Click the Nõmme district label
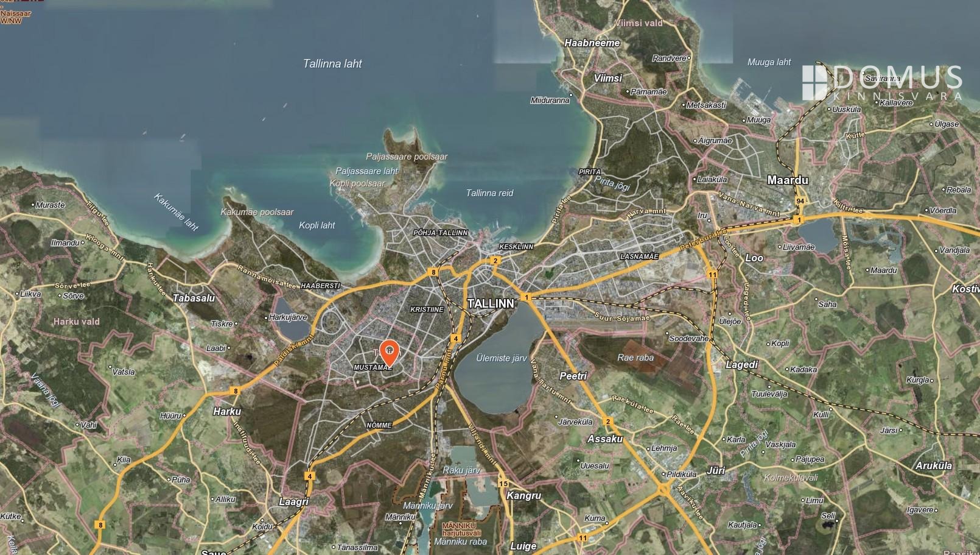 click(x=379, y=425)
